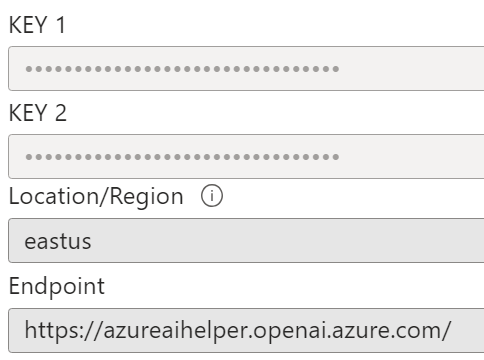Click the hidden dots in KEY 2
The image size is (484, 360).
click(182, 157)
